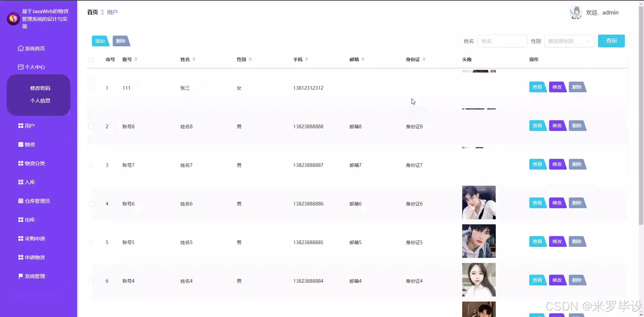Click 修改 for row 张三
Viewport: 644px width, 317px height.
[557, 87]
